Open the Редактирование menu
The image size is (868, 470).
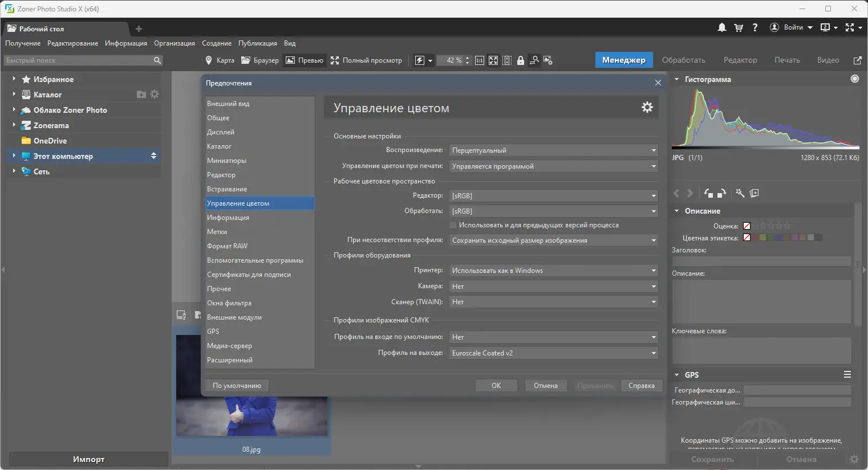coord(72,43)
